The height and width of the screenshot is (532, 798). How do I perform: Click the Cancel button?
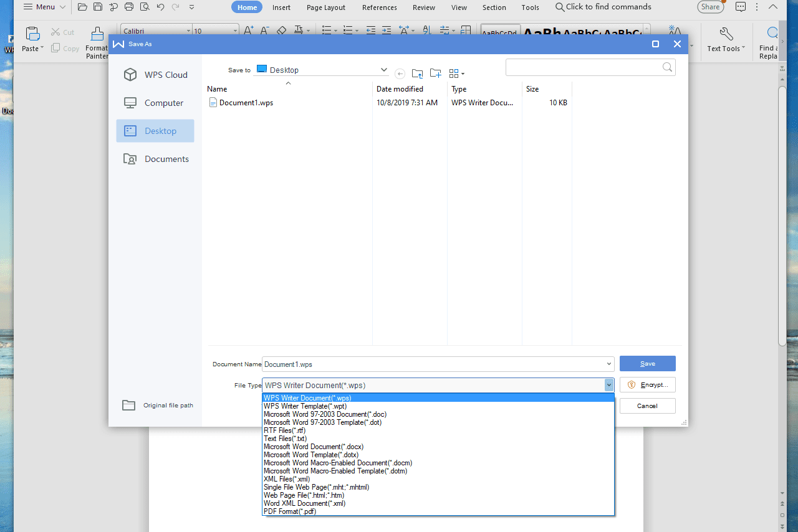point(648,406)
